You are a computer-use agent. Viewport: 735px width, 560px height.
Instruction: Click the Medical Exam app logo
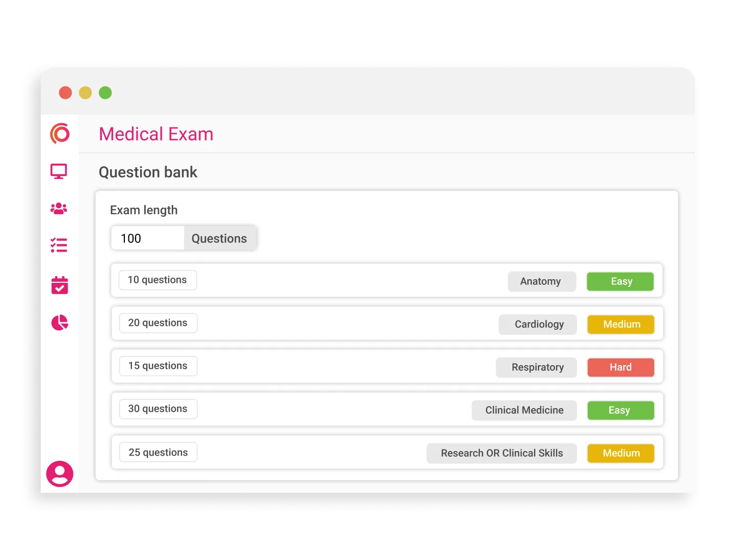(x=59, y=133)
